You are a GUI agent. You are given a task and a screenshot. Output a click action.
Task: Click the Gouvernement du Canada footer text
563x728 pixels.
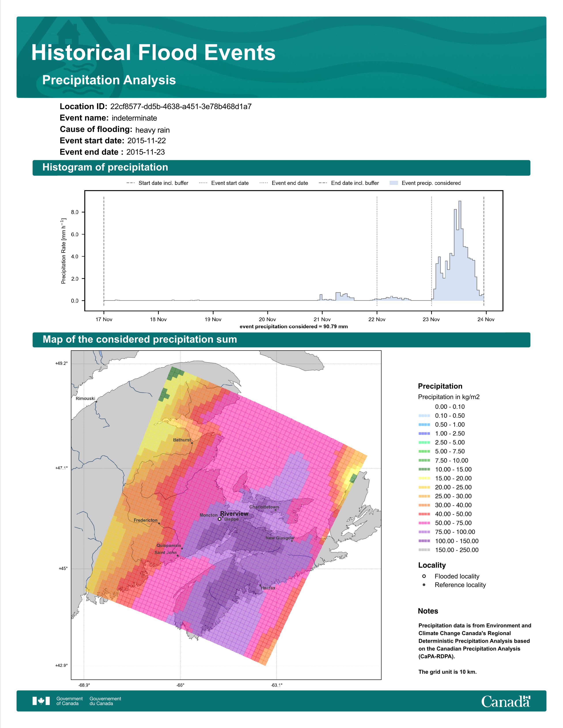[105, 701]
